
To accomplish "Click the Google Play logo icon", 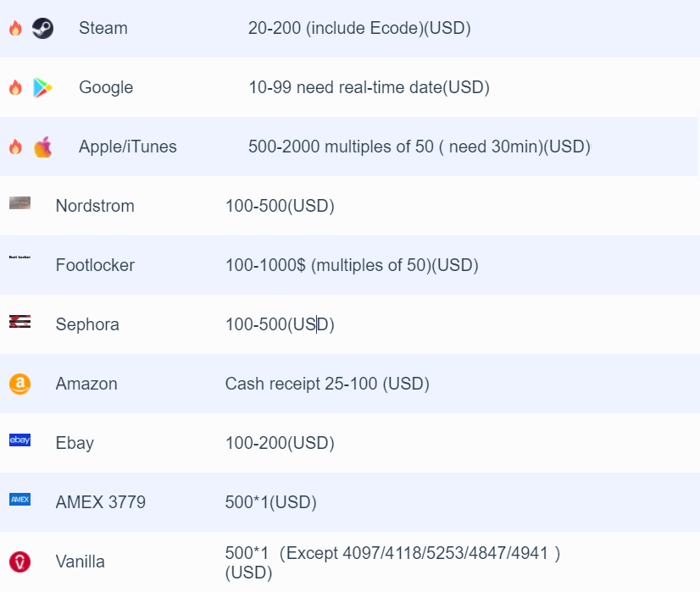I will tap(43, 87).
